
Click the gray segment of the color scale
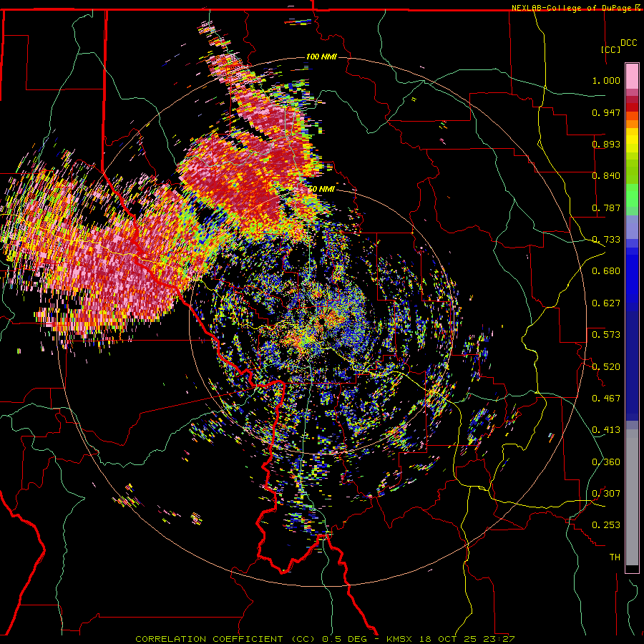pos(632,497)
